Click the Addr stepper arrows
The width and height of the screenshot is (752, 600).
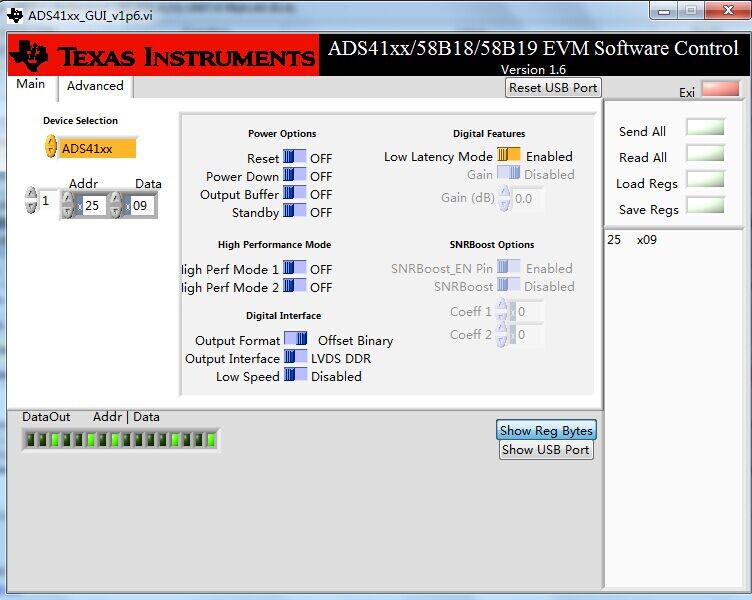[x=68, y=205]
